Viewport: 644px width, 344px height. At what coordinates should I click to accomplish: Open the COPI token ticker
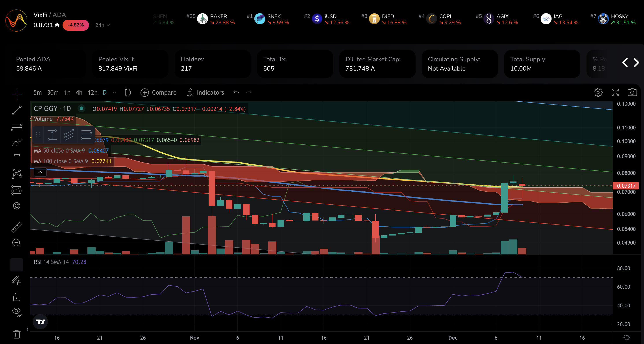[x=440, y=19]
